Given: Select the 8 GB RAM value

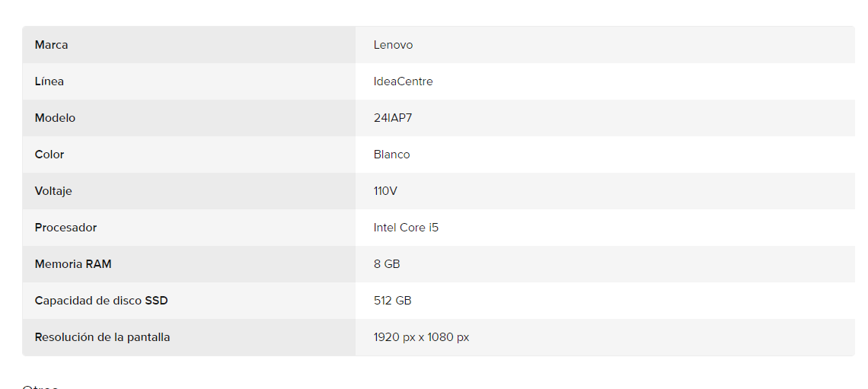Looking at the screenshot, I should click(x=386, y=264).
